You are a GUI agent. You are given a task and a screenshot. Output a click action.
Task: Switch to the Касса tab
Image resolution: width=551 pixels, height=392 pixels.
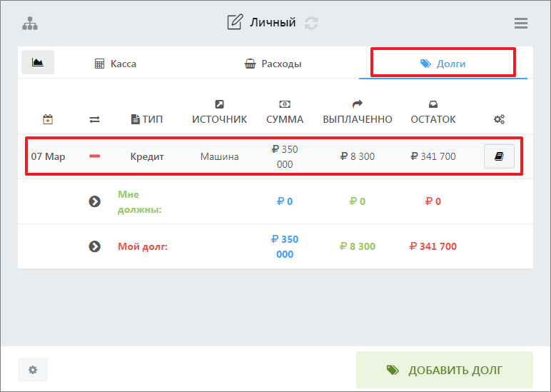tap(116, 64)
